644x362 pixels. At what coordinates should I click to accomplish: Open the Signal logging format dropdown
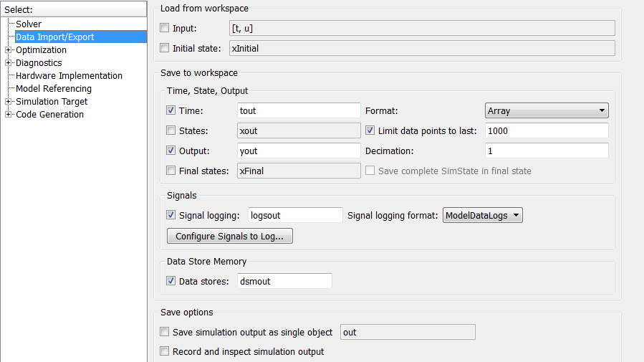click(x=483, y=215)
